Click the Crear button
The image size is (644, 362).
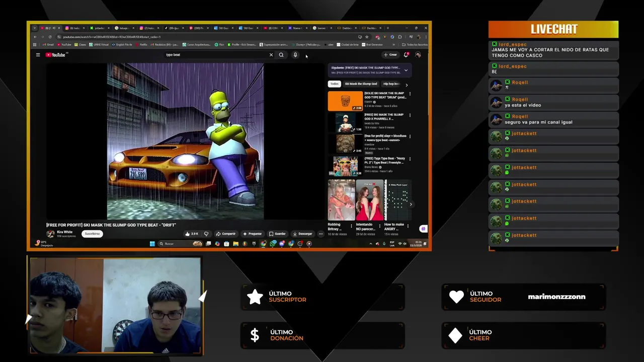tap(390, 55)
